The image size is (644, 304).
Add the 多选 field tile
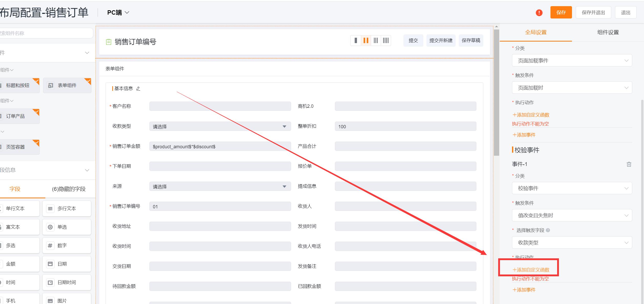pyautogui.click(x=19, y=246)
